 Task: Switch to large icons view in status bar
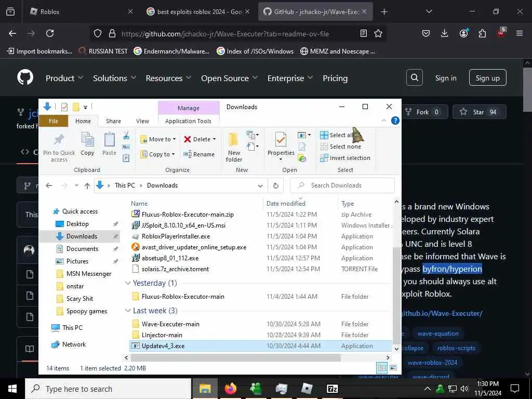pos(393,368)
